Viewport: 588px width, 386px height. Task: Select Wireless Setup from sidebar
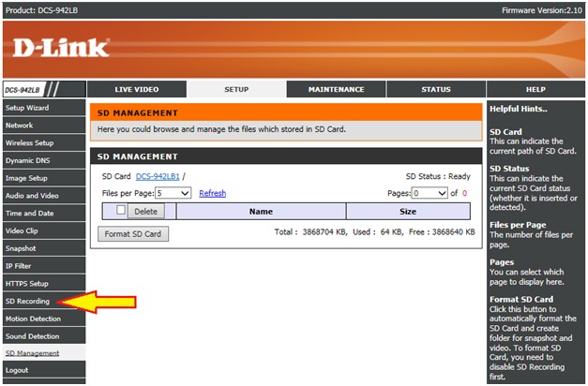coord(30,143)
